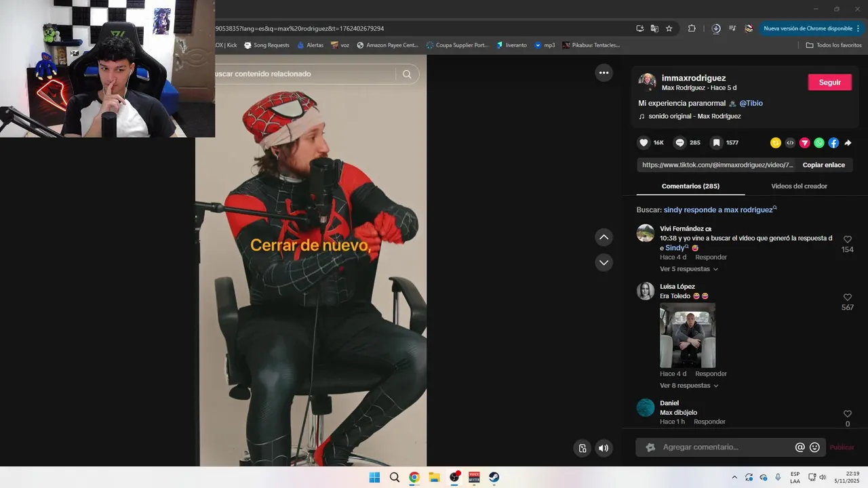The height and width of the screenshot is (488, 868).
Task: Open Chrome media controls icon
Action: (x=732, y=28)
